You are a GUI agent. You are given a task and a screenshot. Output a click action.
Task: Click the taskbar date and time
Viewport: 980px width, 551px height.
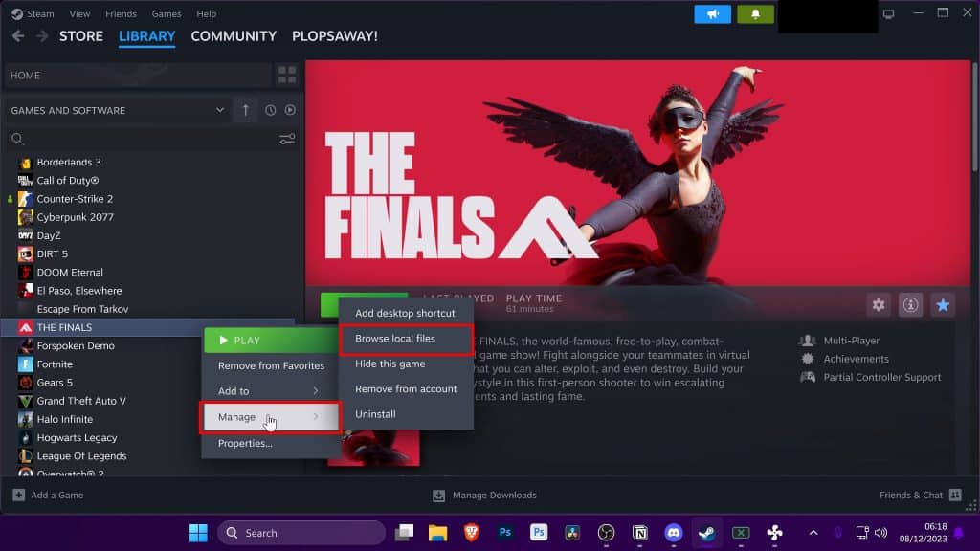click(924, 533)
